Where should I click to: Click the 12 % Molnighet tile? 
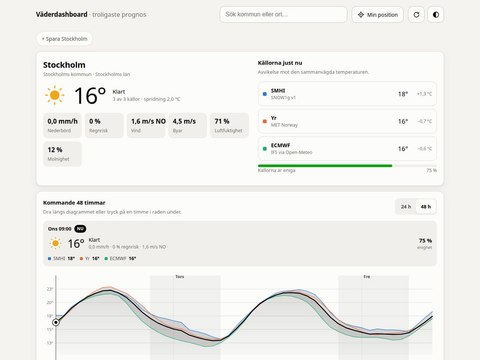(62, 154)
